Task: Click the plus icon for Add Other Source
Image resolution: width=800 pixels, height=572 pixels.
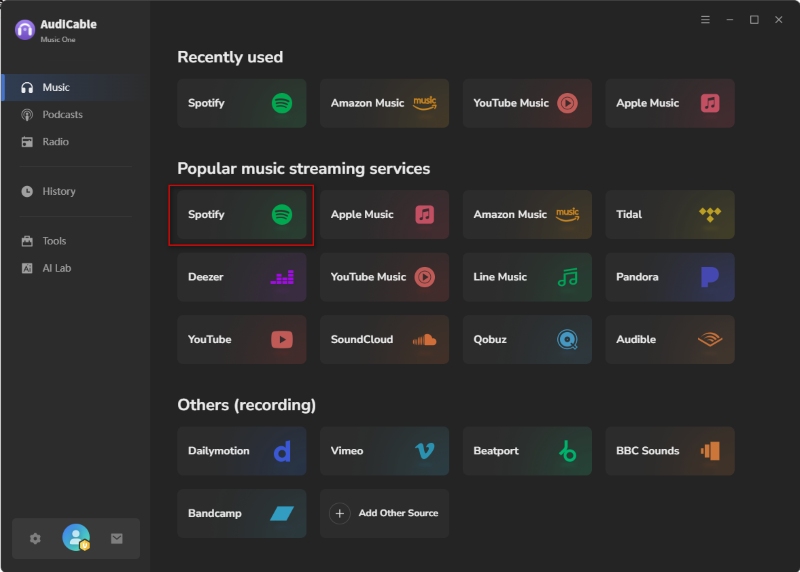Action: (340, 513)
